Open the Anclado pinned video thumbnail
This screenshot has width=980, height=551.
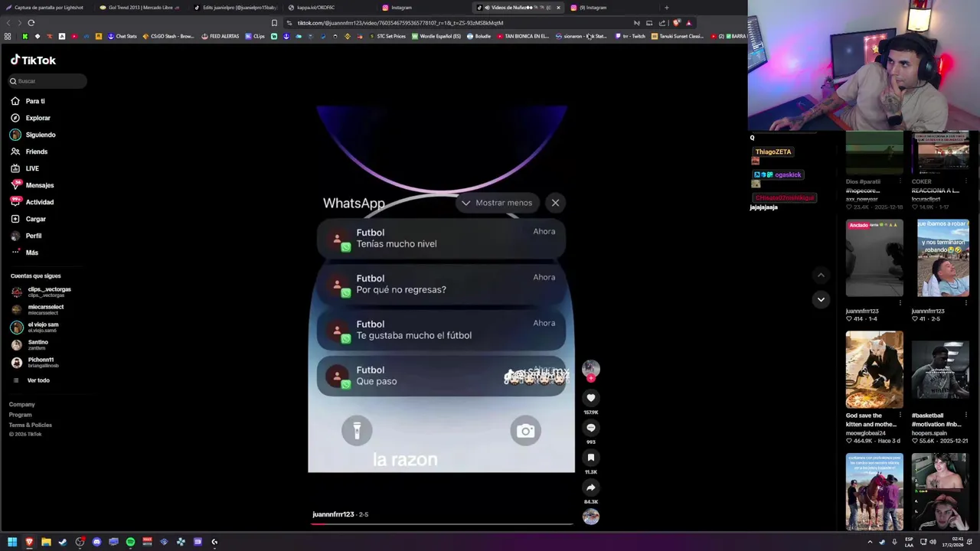[x=874, y=258]
